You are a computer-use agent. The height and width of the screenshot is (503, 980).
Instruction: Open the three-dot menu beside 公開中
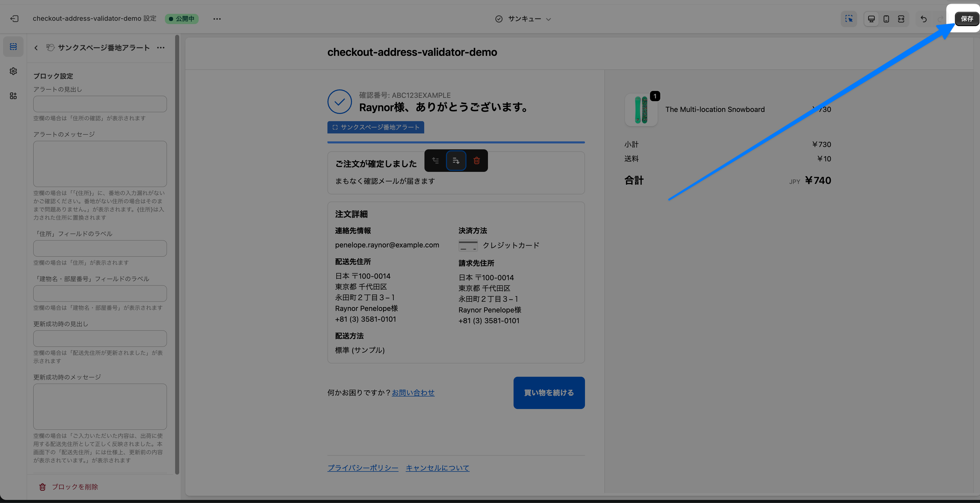217,19
